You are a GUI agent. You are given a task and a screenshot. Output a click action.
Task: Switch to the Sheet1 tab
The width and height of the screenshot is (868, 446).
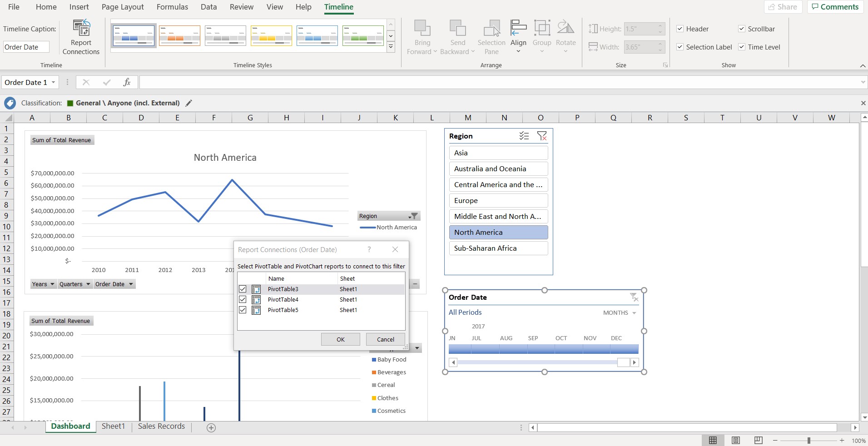click(113, 426)
